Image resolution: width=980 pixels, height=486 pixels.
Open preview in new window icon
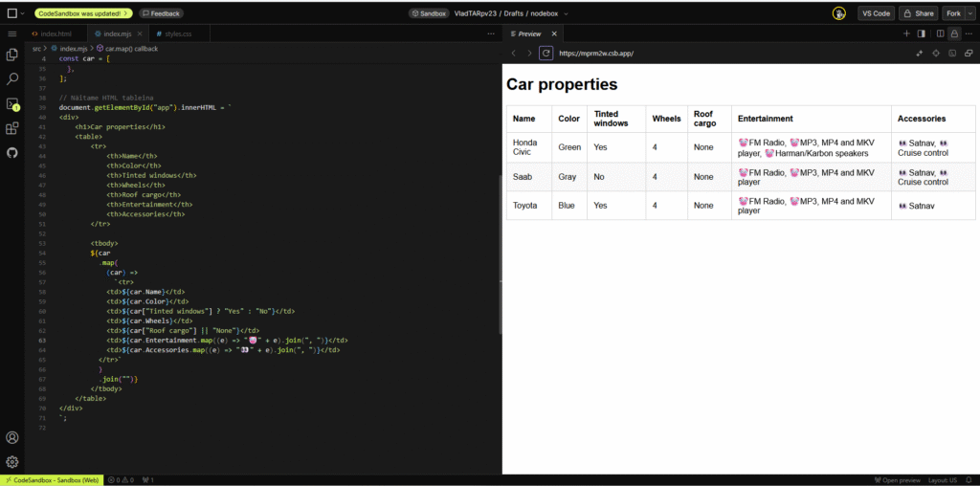tap(969, 54)
